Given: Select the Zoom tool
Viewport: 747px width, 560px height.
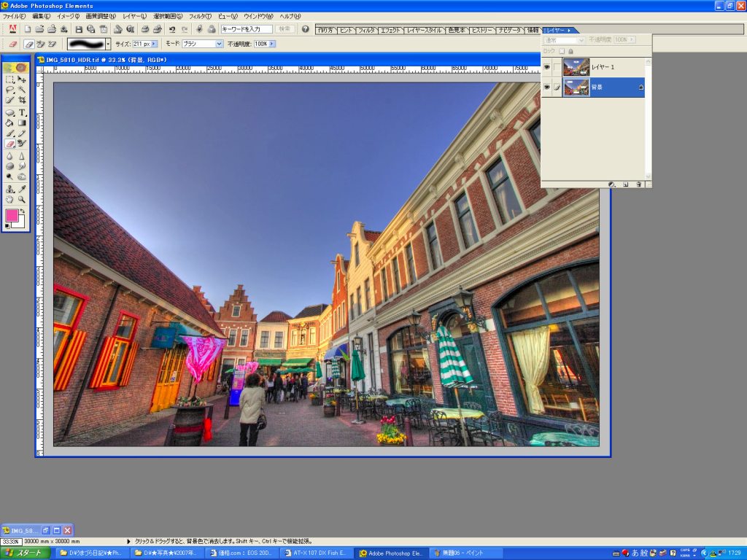Looking at the screenshot, I should pyautogui.click(x=22, y=199).
